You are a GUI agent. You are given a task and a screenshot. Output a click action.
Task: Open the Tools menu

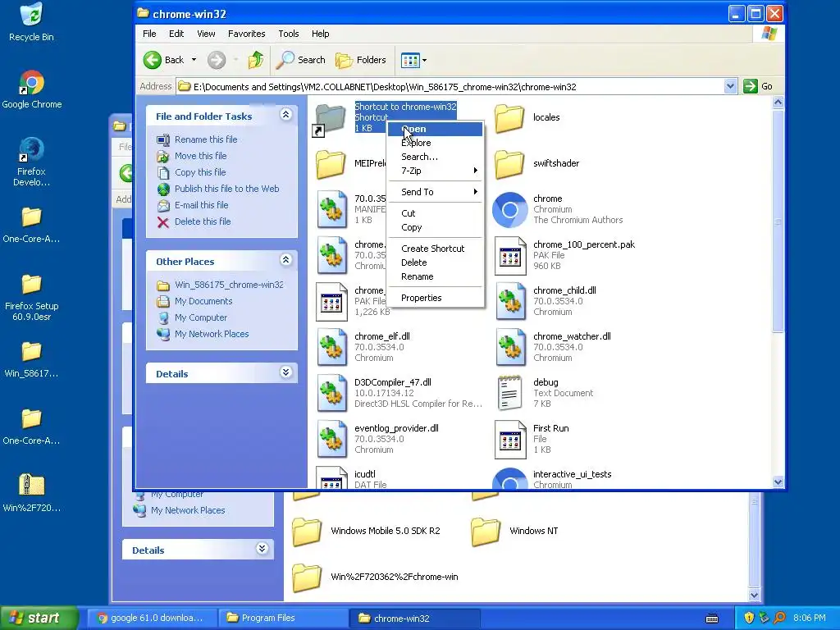tap(288, 34)
